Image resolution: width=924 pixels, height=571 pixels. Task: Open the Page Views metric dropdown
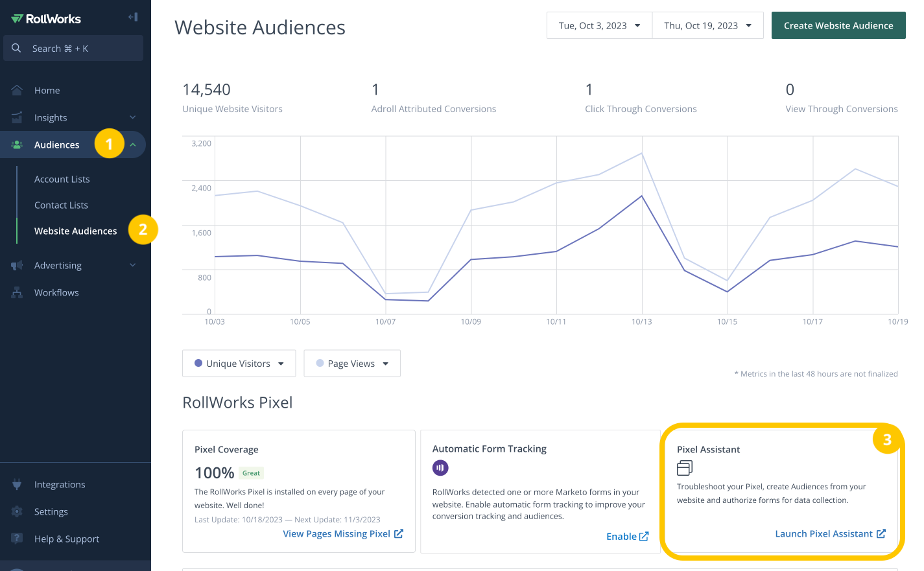click(352, 364)
